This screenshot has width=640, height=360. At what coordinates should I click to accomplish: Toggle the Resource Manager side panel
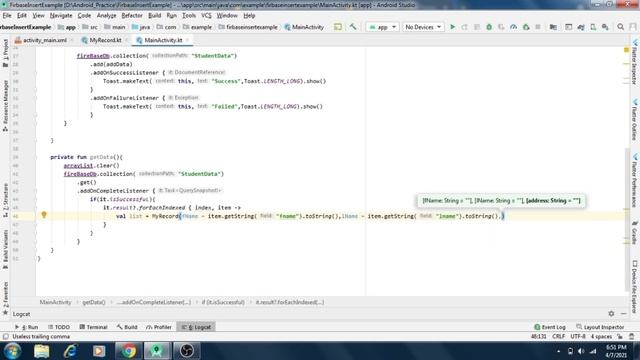tap(5, 105)
